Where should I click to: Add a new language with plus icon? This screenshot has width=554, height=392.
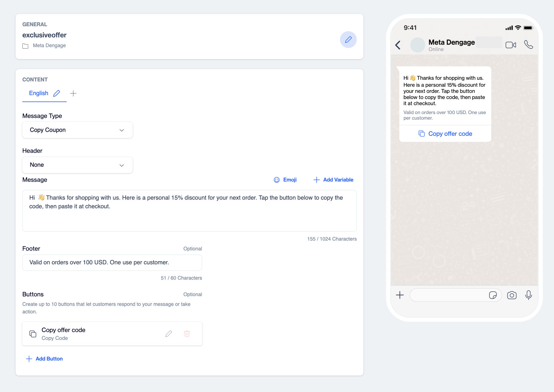tap(73, 93)
